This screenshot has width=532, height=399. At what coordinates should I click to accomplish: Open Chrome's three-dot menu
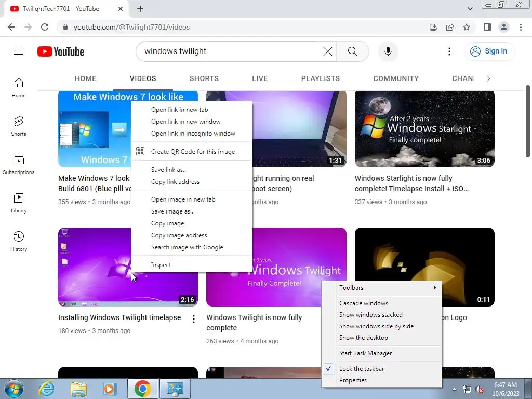(521, 27)
